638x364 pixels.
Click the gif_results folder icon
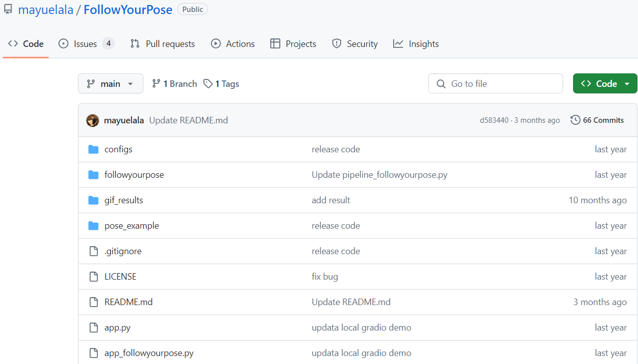coord(93,200)
